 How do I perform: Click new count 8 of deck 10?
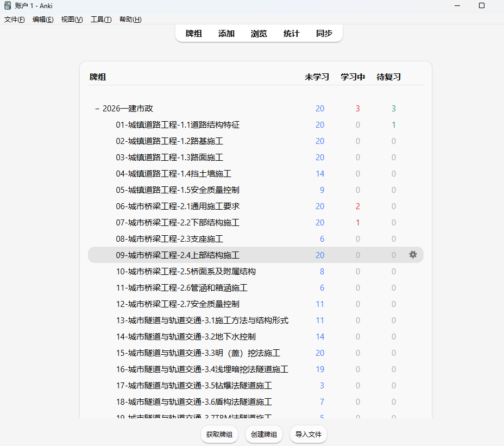(x=322, y=272)
